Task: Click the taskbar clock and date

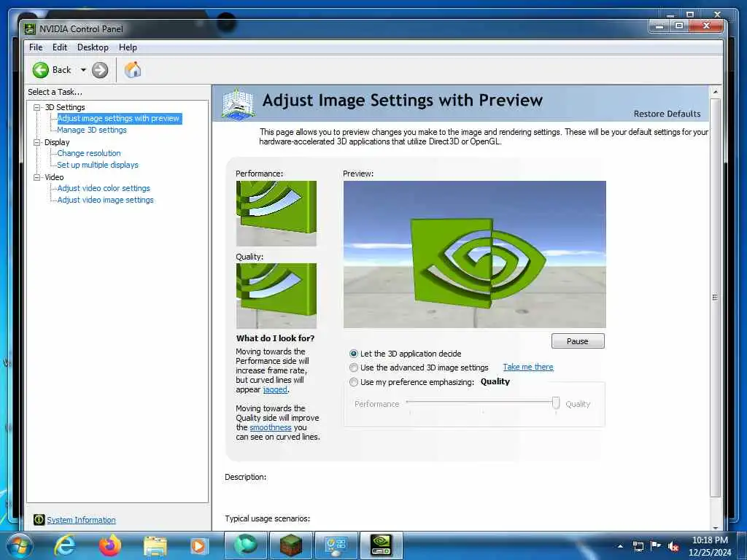Action: [x=710, y=546]
